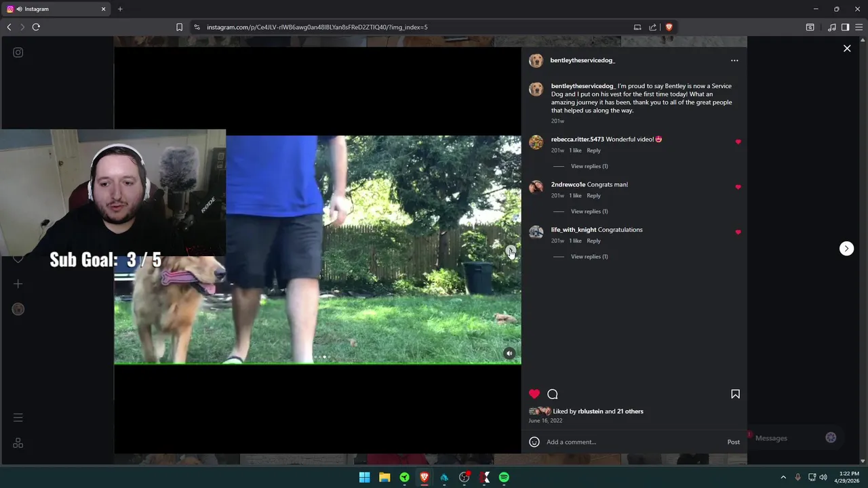The height and width of the screenshot is (488, 868).
Task: Reply to the Congratulations comment
Action: pyautogui.click(x=593, y=241)
